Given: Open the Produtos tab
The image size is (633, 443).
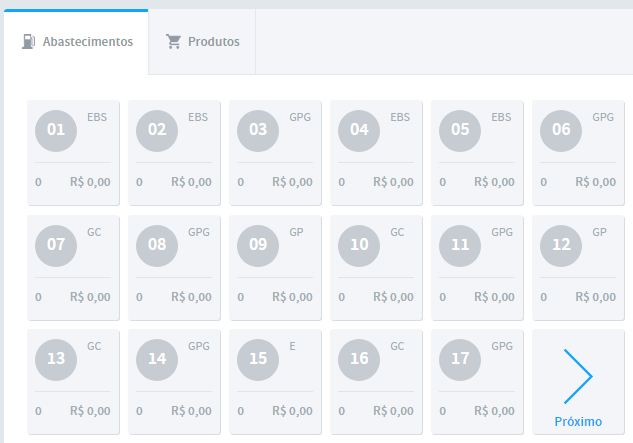Looking at the screenshot, I should pos(202,42).
